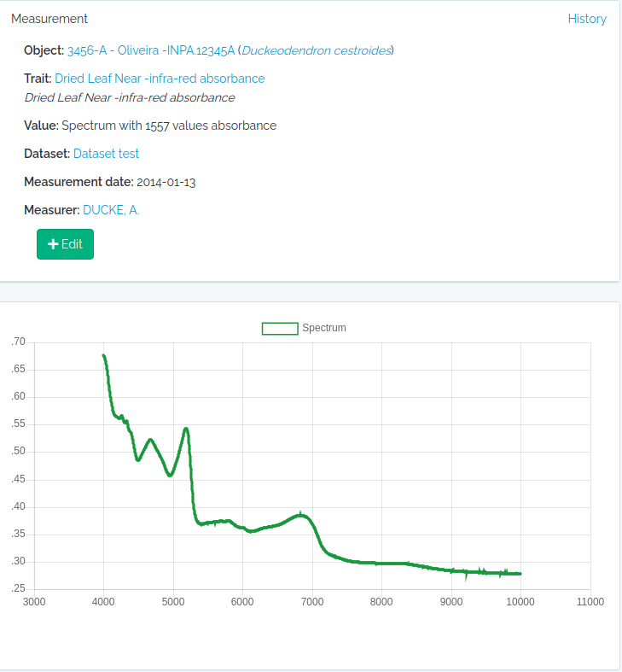Open the Dataset test link
Viewport: 622px width, 672px height.
[x=106, y=154]
